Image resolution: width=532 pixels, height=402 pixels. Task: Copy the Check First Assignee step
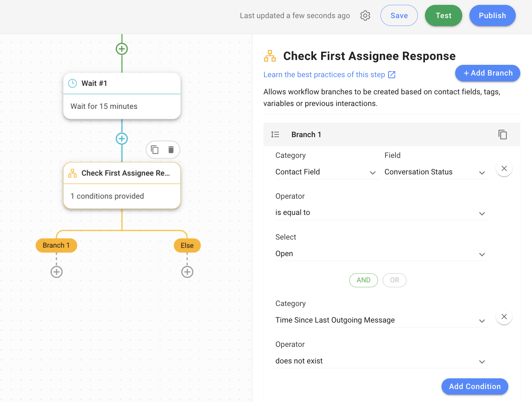pyautogui.click(x=154, y=149)
